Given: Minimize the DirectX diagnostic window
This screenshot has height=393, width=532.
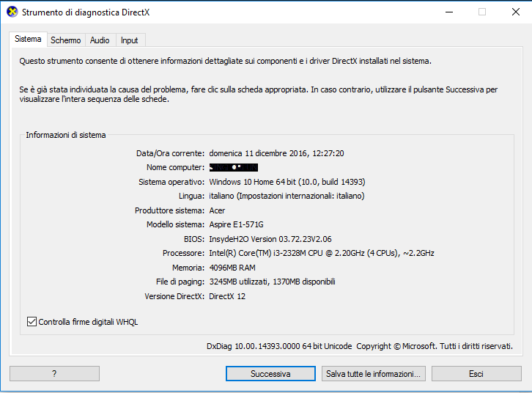Looking at the screenshot, I should [x=449, y=12].
